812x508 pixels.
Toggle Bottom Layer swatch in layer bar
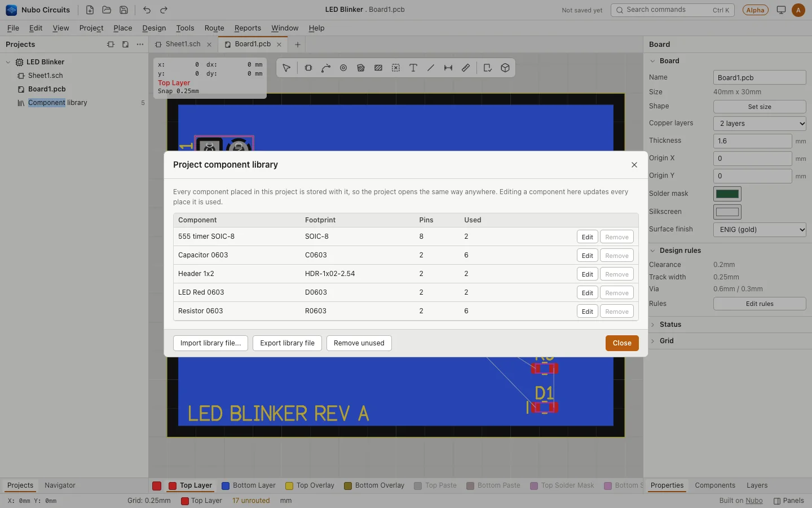[x=226, y=485]
